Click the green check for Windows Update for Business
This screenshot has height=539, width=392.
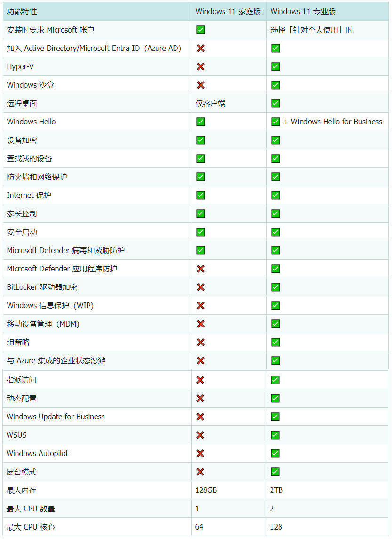tap(275, 416)
